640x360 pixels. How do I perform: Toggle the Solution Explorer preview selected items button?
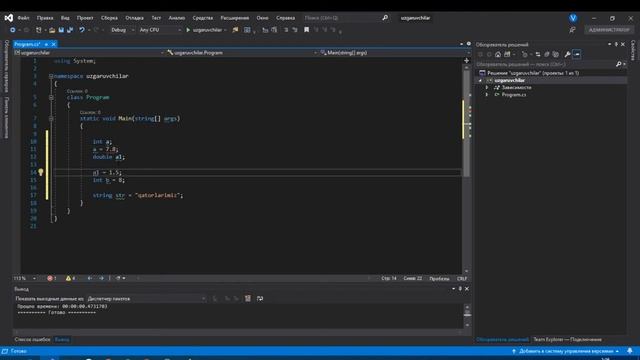coord(577,54)
